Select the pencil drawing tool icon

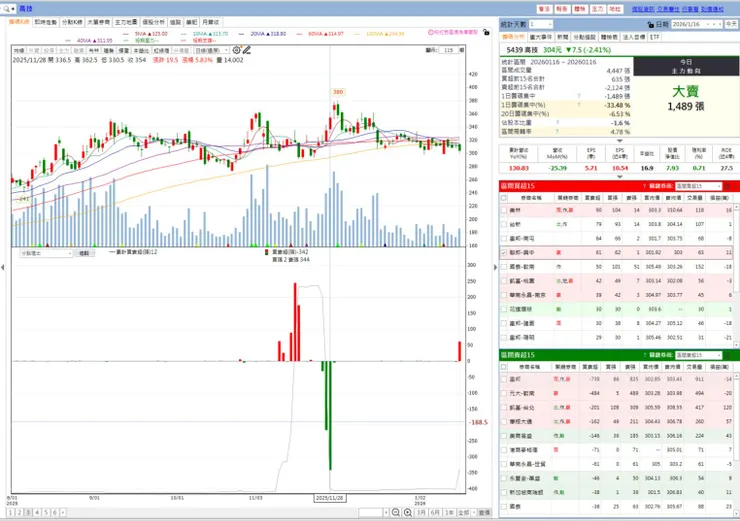pos(246,50)
